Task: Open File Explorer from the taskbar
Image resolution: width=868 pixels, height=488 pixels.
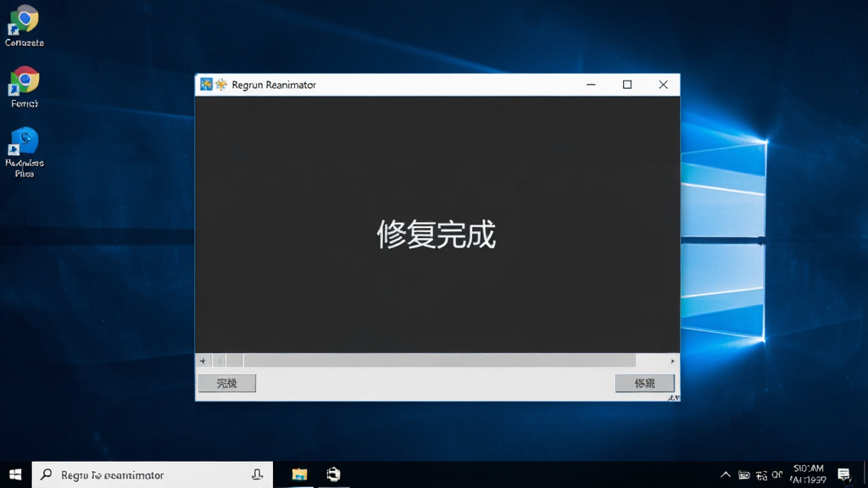Action: click(299, 474)
